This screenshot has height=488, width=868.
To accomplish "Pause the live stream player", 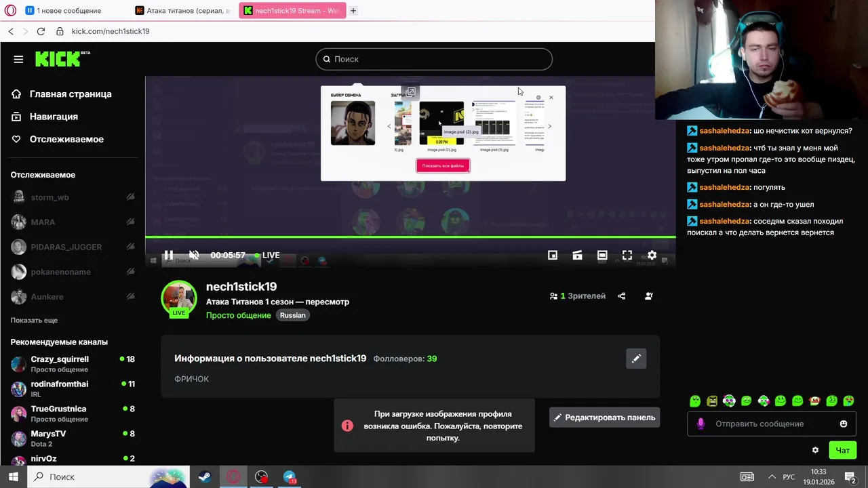I will (168, 256).
